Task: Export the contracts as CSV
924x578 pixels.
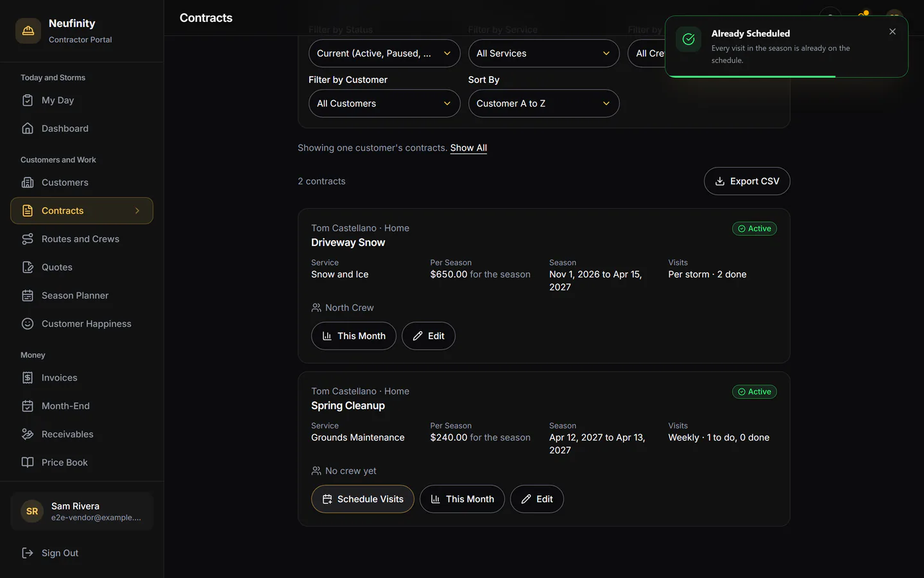Action: click(x=747, y=181)
